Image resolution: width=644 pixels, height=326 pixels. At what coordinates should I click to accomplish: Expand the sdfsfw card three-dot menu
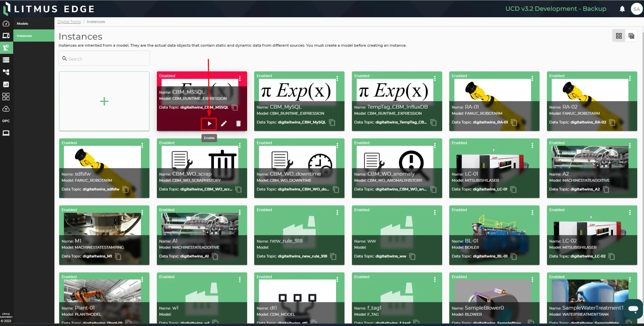click(x=142, y=146)
